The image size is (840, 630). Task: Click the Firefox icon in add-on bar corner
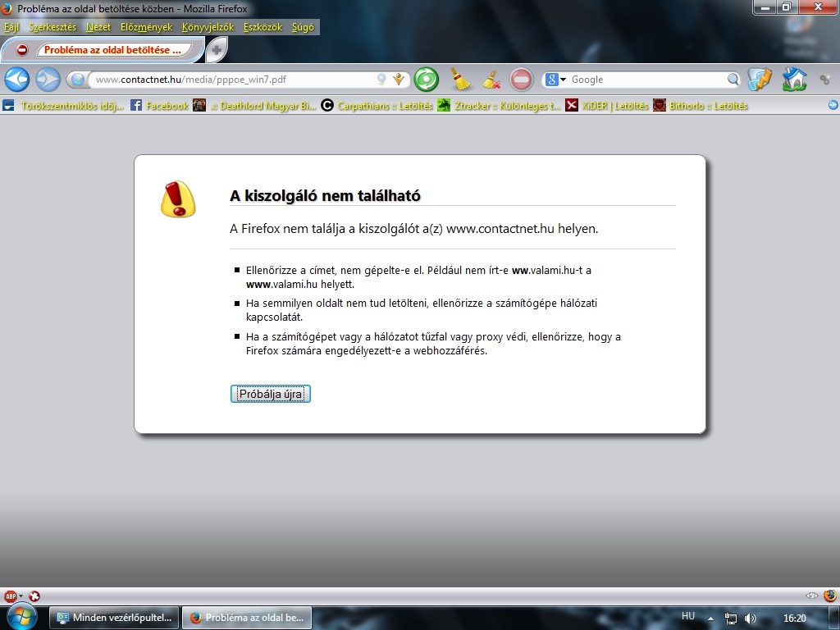point(830,596)
